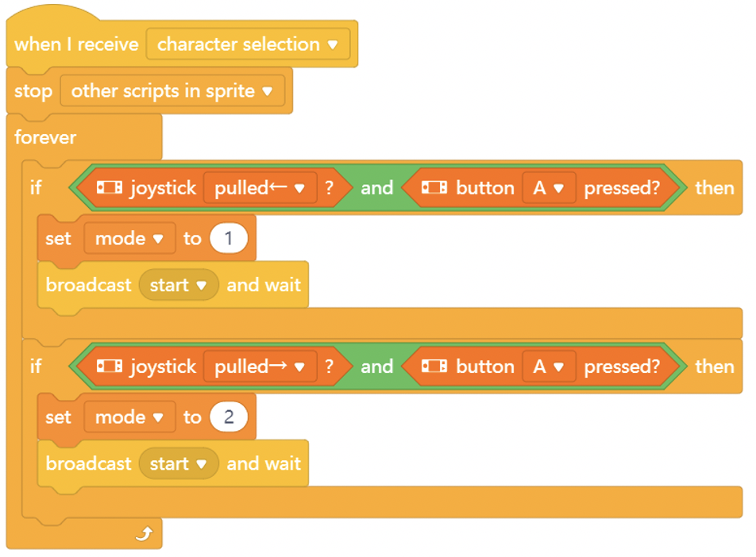The height and width of the screenshot is (557, 756).
Task: Click 'then' label of first if block
Action: pyautogui.click(x=715, y=188)
